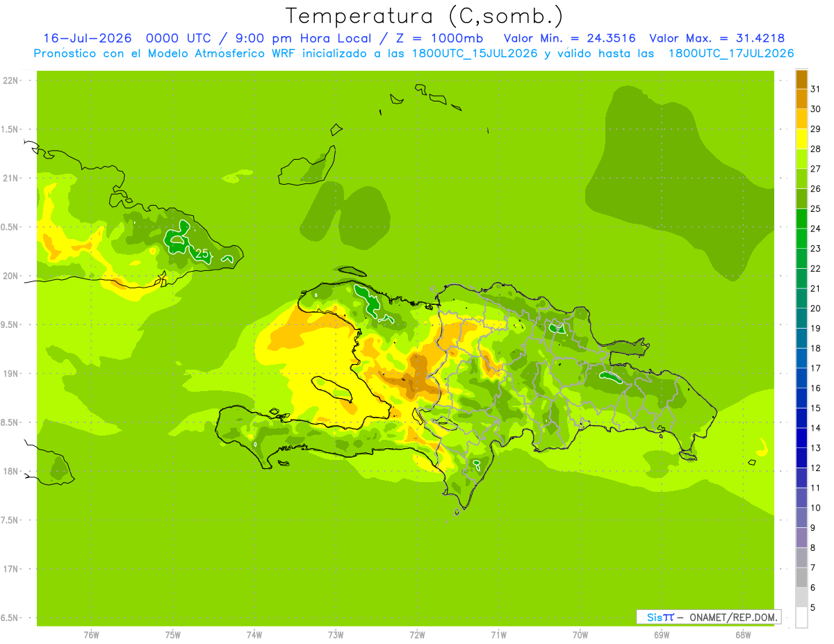Click the 0.5N latitude label
The image size is (834, 644).
tap(10, 227)
